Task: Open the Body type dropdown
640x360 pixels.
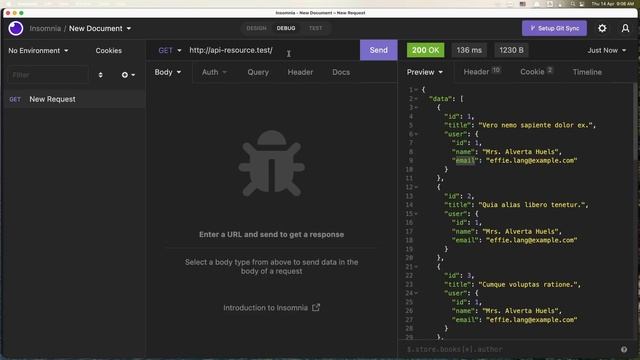Action: click(x=168, y=72)
